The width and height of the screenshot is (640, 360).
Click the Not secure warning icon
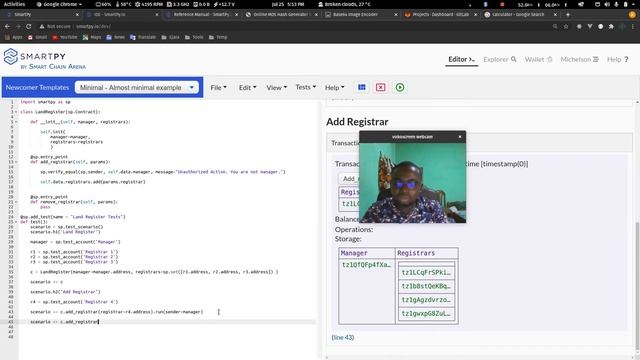(x=42, y=26)
